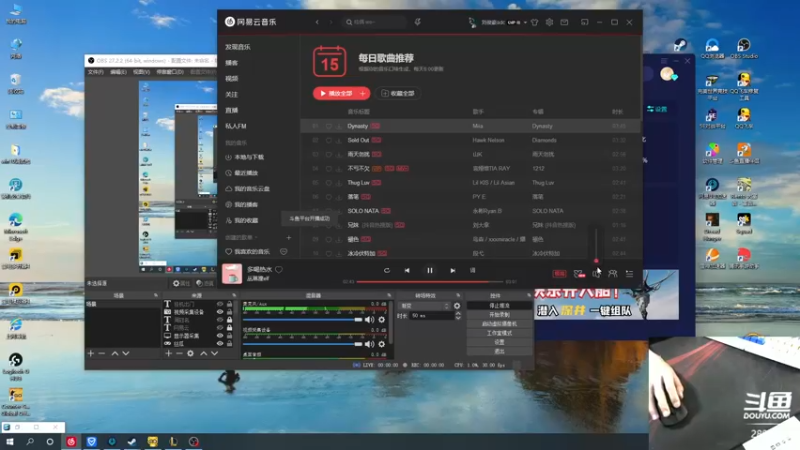The width and height of the screenshot is (800, 450).
Task: Click the first OBS mixer volume slider
Action: coord(303,320)
